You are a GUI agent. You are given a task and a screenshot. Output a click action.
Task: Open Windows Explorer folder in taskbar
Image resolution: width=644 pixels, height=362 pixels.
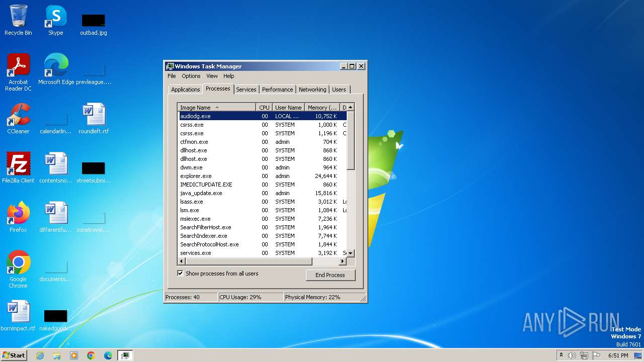(57, 355)
